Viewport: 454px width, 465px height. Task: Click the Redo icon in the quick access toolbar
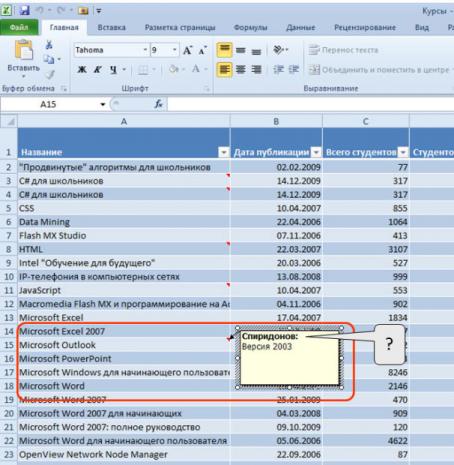[x=61, y=10]
